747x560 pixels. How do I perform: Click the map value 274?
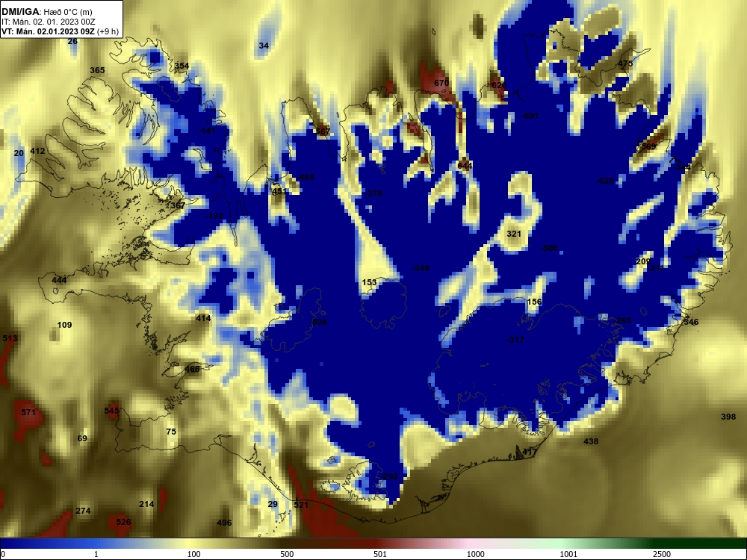coord(83,511)
